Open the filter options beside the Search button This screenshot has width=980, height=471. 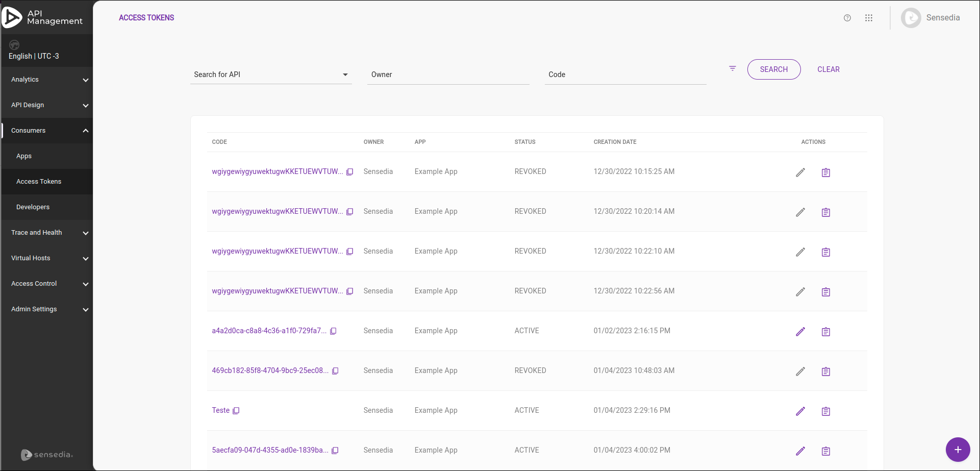732,68
